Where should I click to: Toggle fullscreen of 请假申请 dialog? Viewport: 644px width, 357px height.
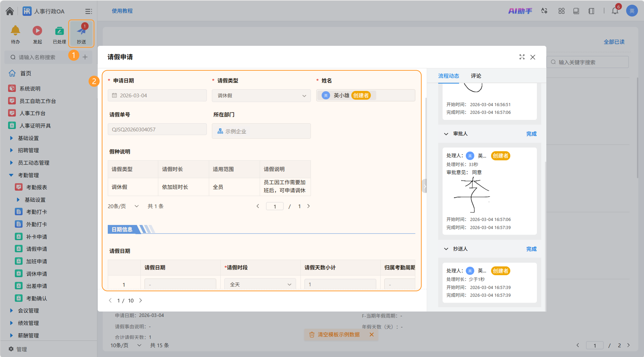(x=522, y=57)
